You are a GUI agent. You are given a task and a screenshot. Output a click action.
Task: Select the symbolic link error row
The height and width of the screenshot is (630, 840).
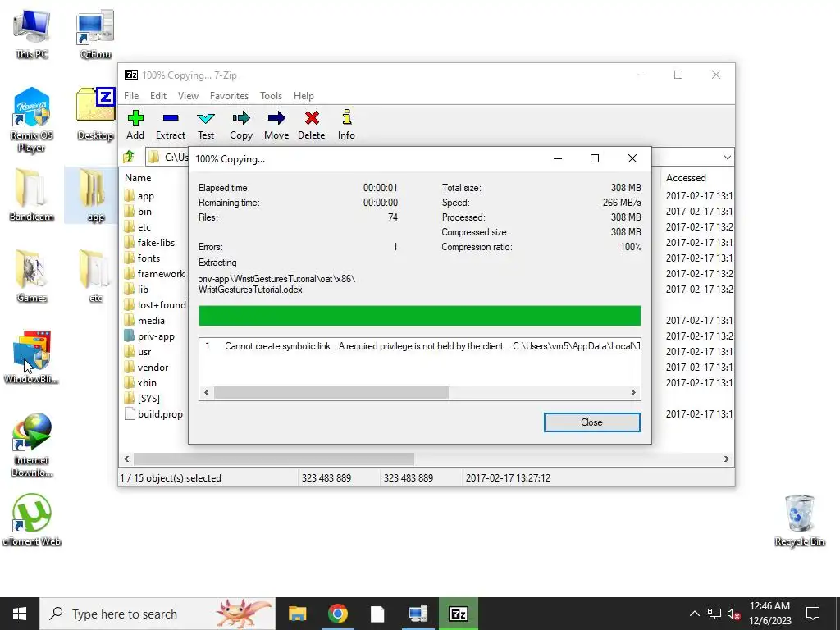tap(419, 346)
